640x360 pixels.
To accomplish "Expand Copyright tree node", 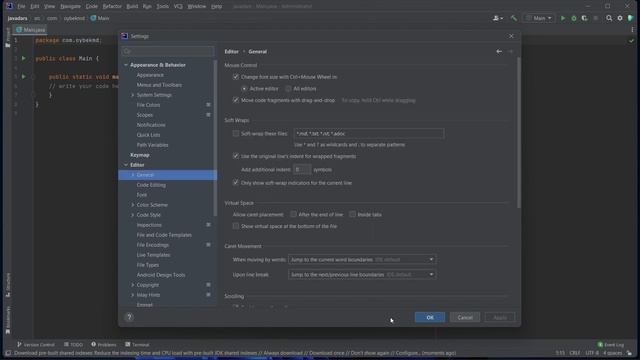I will coord(133,285).
